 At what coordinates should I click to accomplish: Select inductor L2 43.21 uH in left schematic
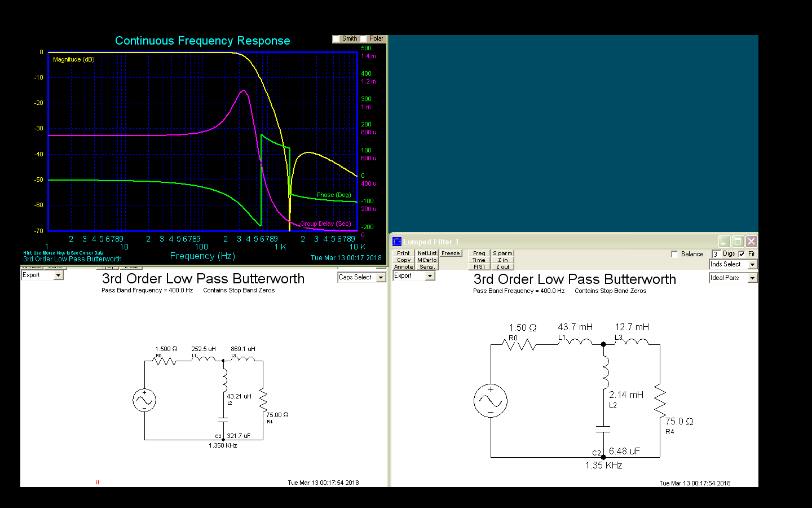tap(224, 380)
